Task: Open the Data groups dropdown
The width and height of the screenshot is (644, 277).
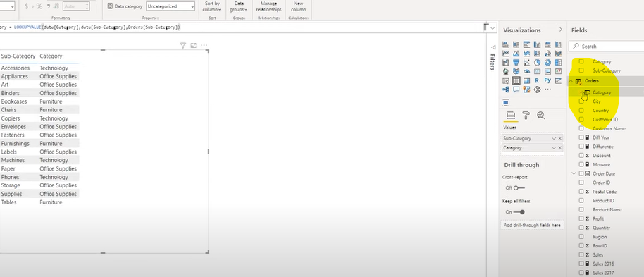Action: (x=239, y=6)
